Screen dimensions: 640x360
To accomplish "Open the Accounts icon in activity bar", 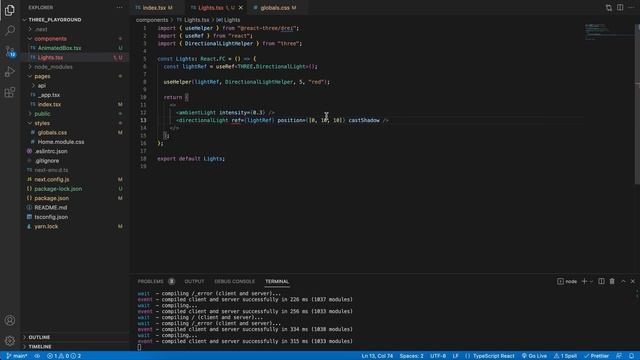I will pos(10,320).
